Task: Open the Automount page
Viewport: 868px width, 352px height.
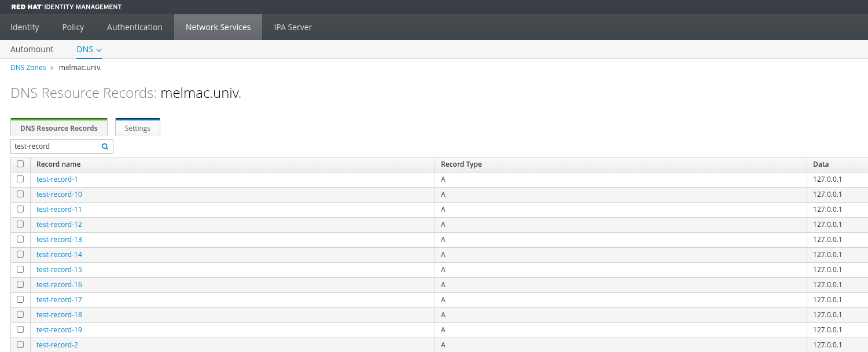Action: [32, 49]
